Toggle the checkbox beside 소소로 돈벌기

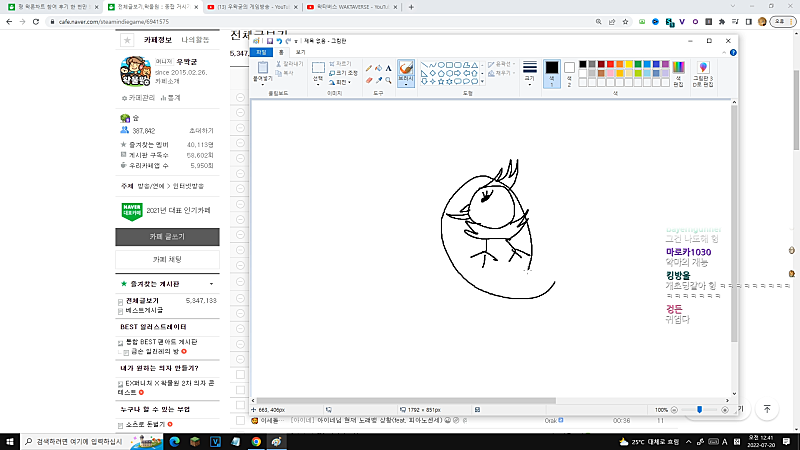pyautogui.click(x=121, y=425)
